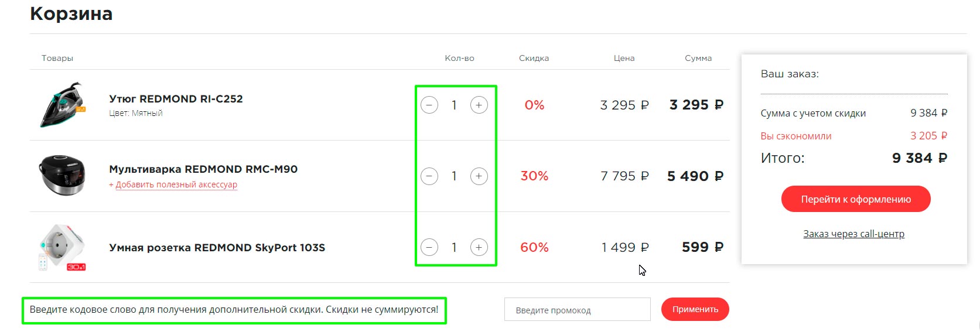The height and width of the screenshot is (335, 980).
Task: Open the multicooker product thumbnail image
Action: [63, 175]
